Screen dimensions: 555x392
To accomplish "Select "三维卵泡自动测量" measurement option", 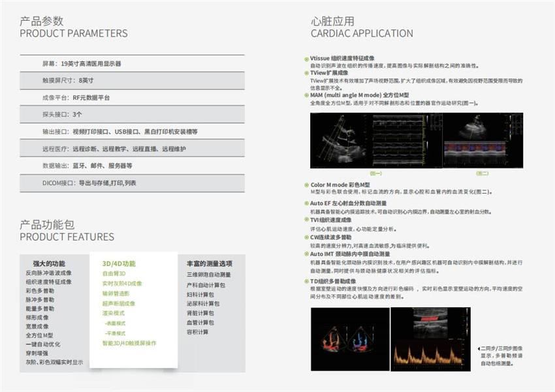I will click(209, 275).
